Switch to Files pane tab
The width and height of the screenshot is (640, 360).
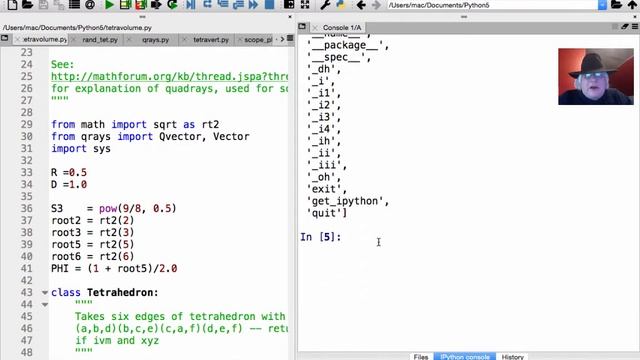421,357
